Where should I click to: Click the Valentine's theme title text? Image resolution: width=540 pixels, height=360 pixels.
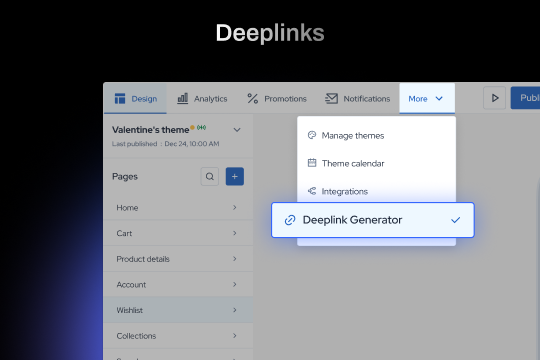point(150,130)
